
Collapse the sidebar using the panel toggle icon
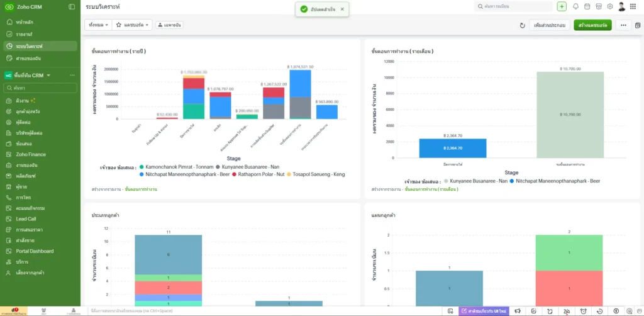[72, 7]
